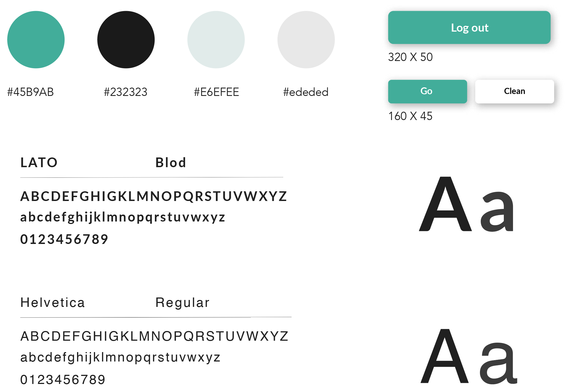Screen dimensions: 567x392
Task: Click the 320 X 50 size label
Action: coord(410,57)
